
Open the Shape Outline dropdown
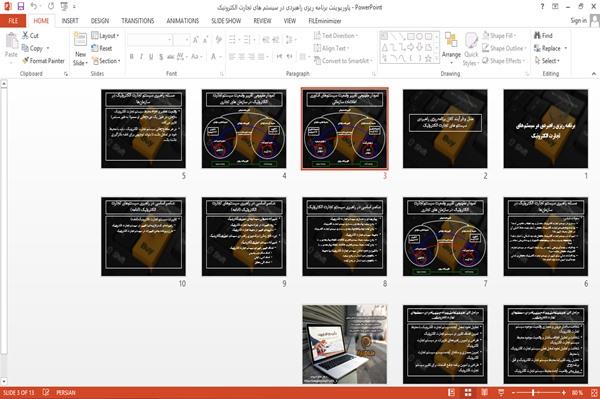point(504,48)
